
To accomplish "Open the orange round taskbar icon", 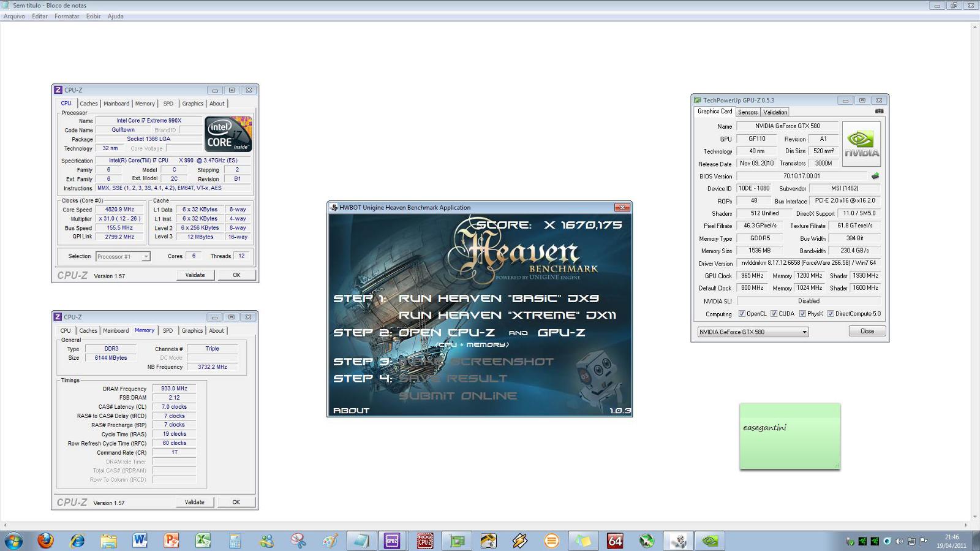I will point(551,541).
